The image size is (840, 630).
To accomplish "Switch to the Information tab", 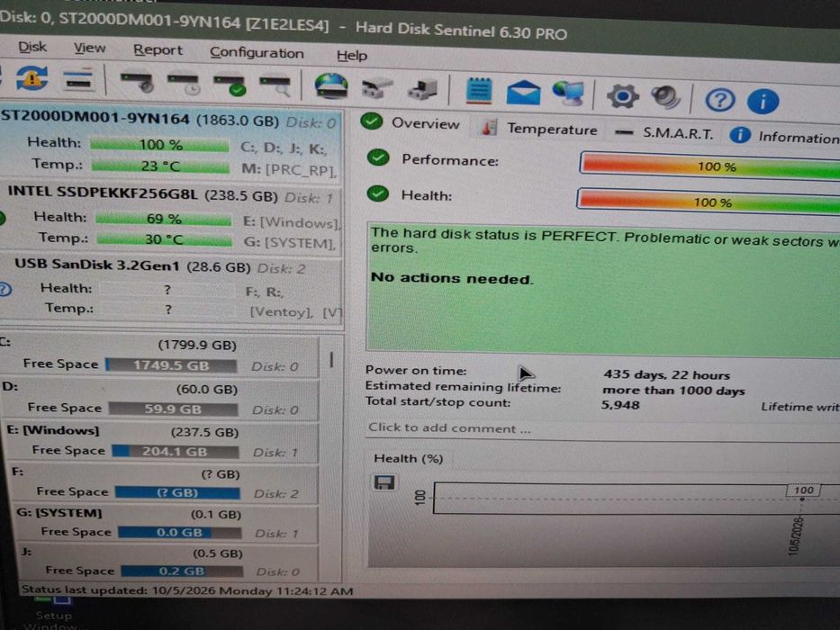I will pyautogui.click(x=785, y=137).
